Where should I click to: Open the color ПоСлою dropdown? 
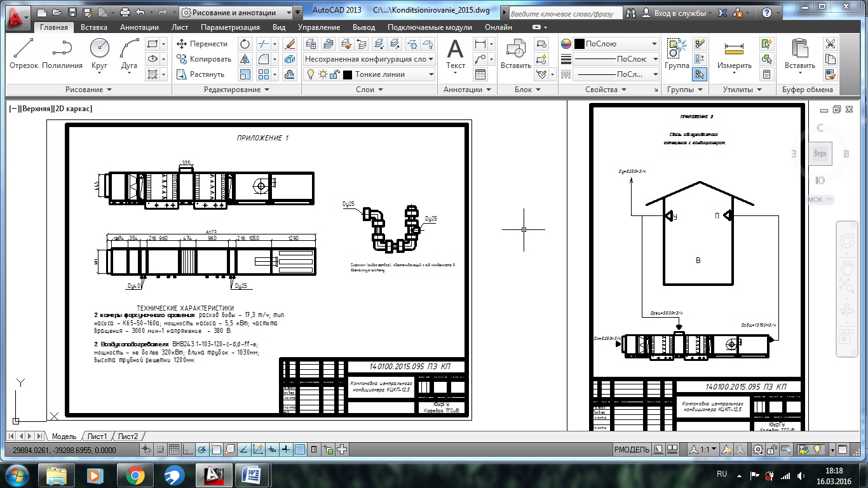pyautogui.click(x=616, y=44)
